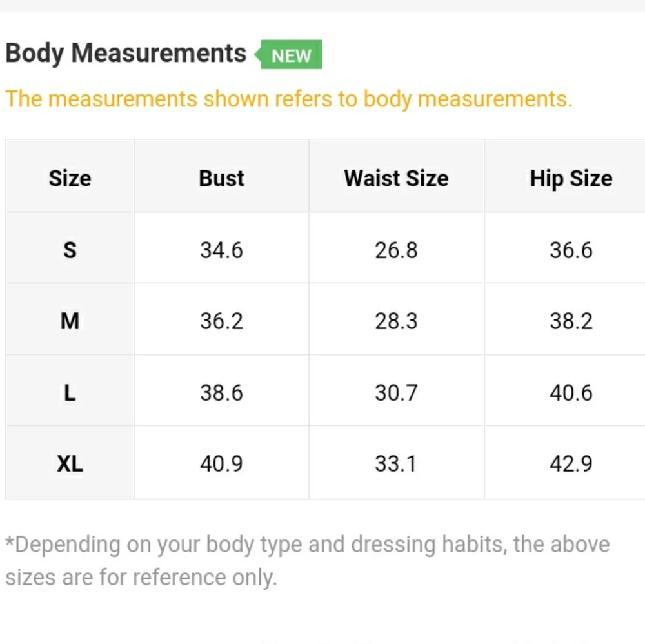Viewport: 645px width, 644px height.
Task: Click the 28.3 waist value
Action: [x=396, y=321]
